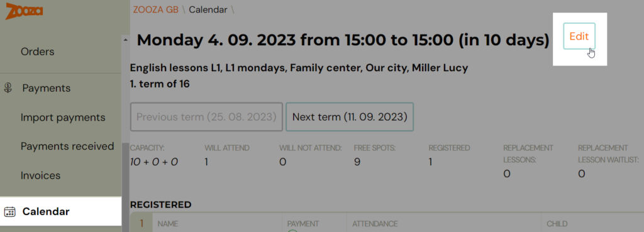
Task: Click the ATTENDANCE column header
Action: click(x=375, y=224)
